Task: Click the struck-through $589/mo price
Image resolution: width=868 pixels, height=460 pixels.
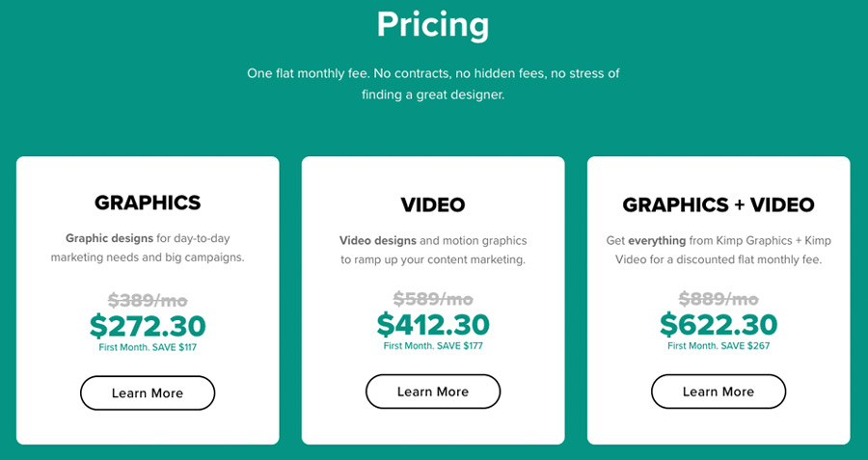Action: 433,299
